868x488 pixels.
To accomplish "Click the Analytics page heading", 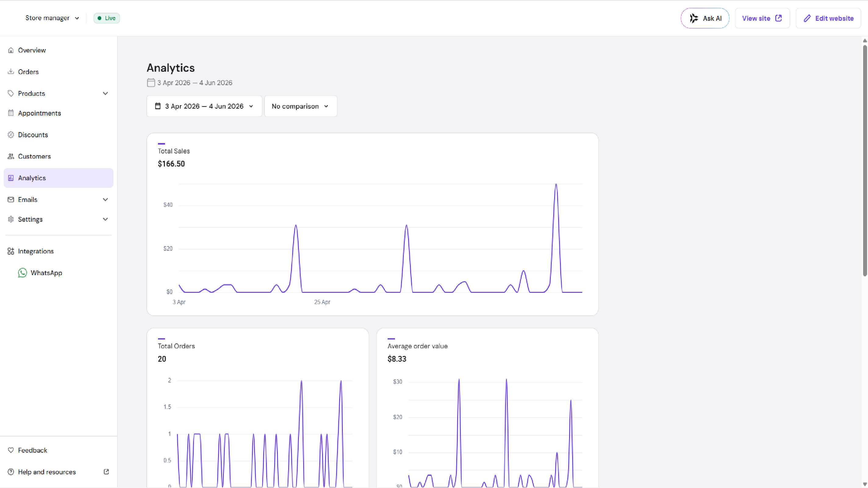I will tap(170, 68).
